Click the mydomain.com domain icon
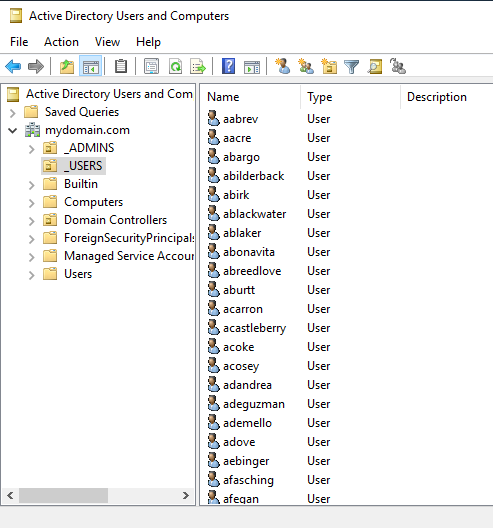 32,130
